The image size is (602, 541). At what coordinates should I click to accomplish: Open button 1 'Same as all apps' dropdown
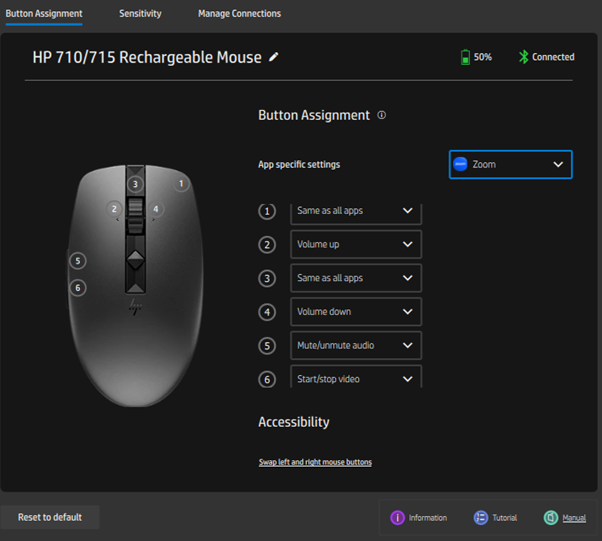(x=356, y=214)
